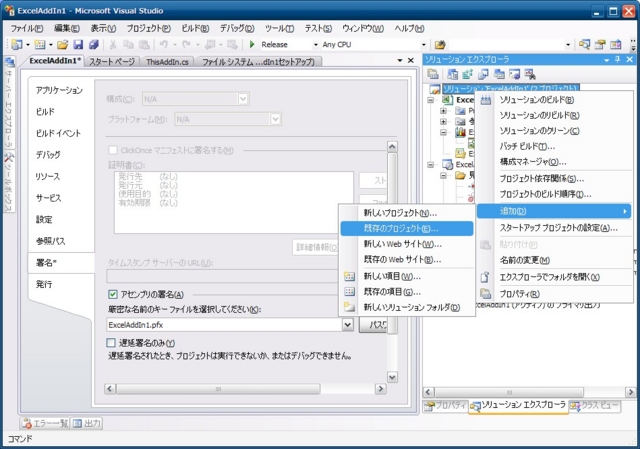Switch to the スタート ページ tab
The height and width of the screenshot is (449, 640).
point(112,62)
